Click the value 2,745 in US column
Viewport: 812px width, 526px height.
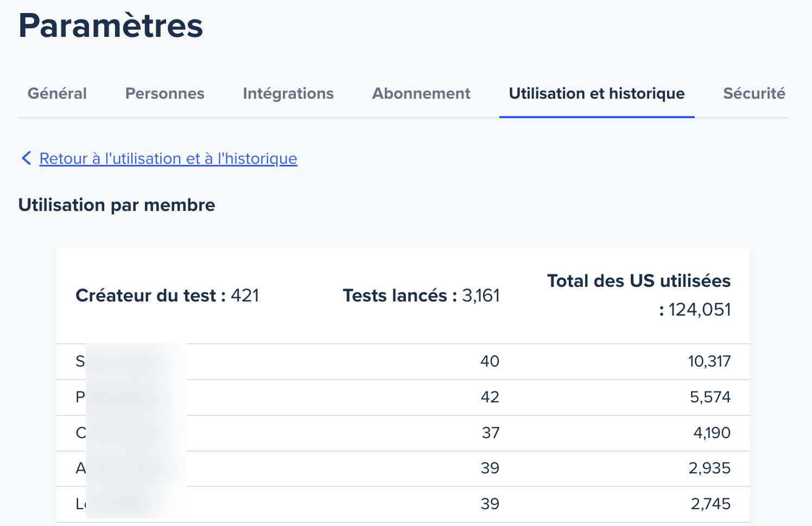pyautogui.click(x=711, y=504)
